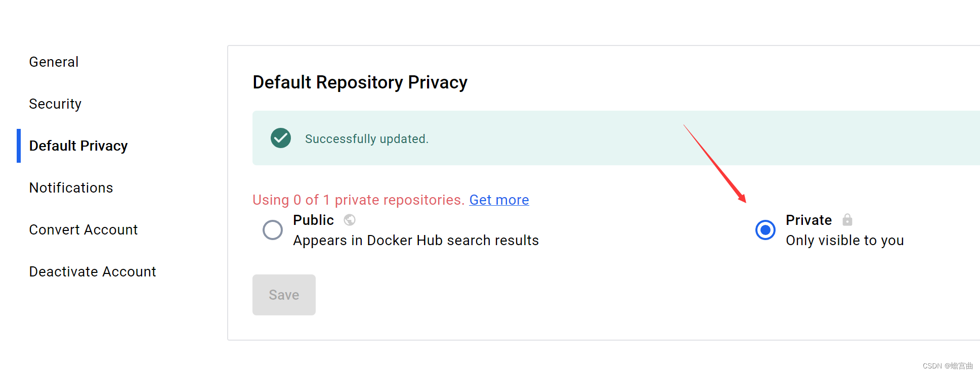Click the Private option label
This screenshot has width=980, height=374.
808,220
